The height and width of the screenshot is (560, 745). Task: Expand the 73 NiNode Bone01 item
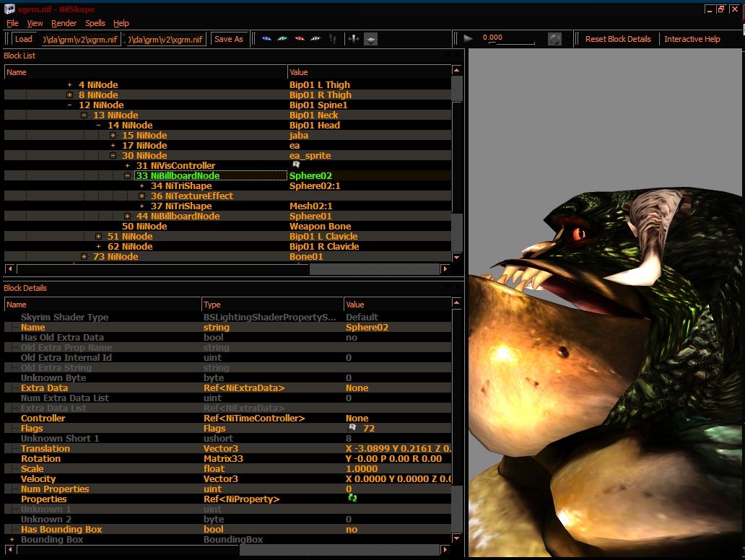tap(84, 256)
